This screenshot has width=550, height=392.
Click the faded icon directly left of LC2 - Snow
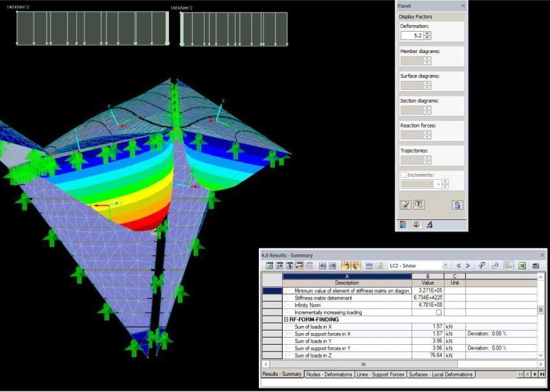[x=379, y=266]
